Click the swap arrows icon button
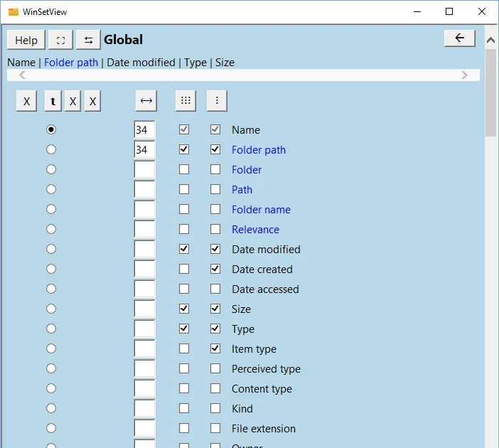 [88, 40]
